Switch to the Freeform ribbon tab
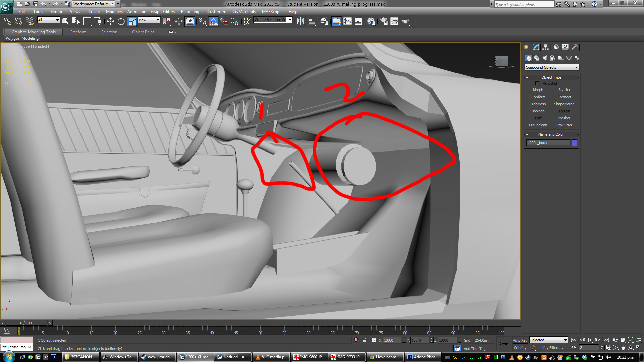Image resolution: width=644 pixels, height=362 pixels. click(x=78, y=32)
